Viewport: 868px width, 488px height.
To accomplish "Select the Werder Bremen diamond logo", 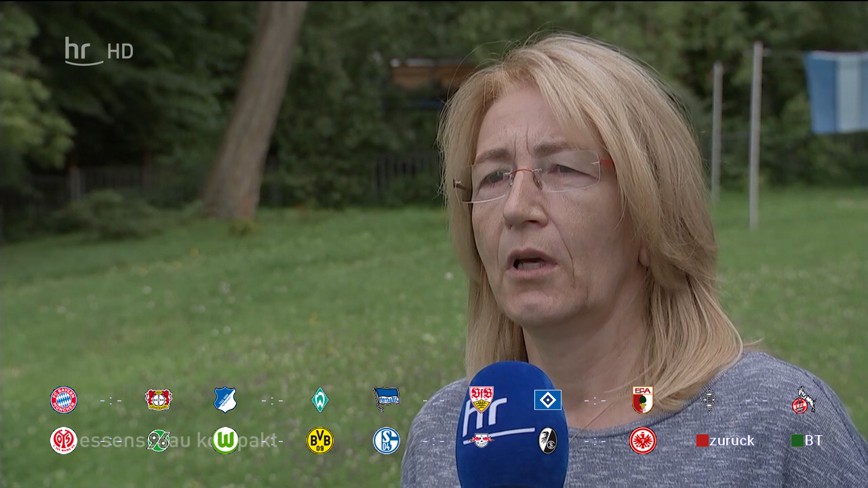I will coord(320,400).
